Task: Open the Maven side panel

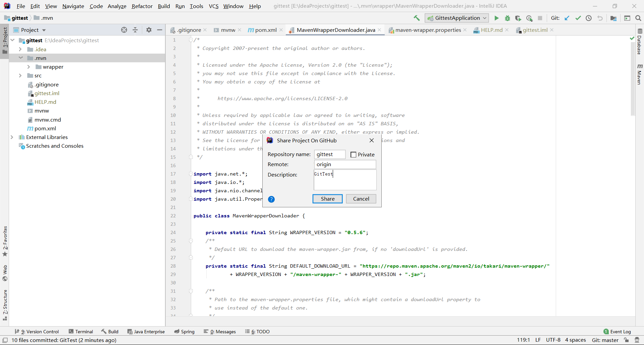Action: point(639,74)
